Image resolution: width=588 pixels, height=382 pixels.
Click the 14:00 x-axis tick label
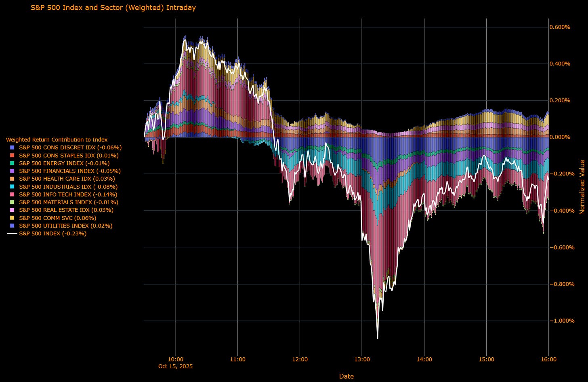pyautogui.click(x=424, y=359)
